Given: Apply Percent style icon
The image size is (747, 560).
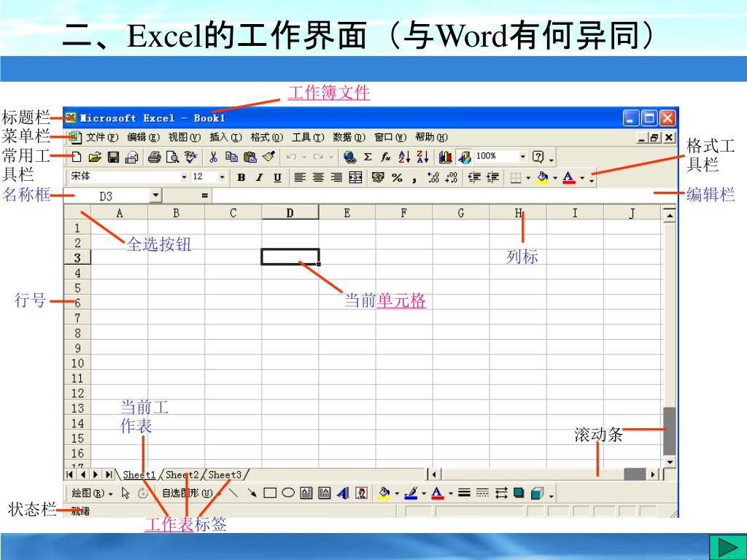Looking at the screenshot, I should pyautogui.click(x=397, y=178).
